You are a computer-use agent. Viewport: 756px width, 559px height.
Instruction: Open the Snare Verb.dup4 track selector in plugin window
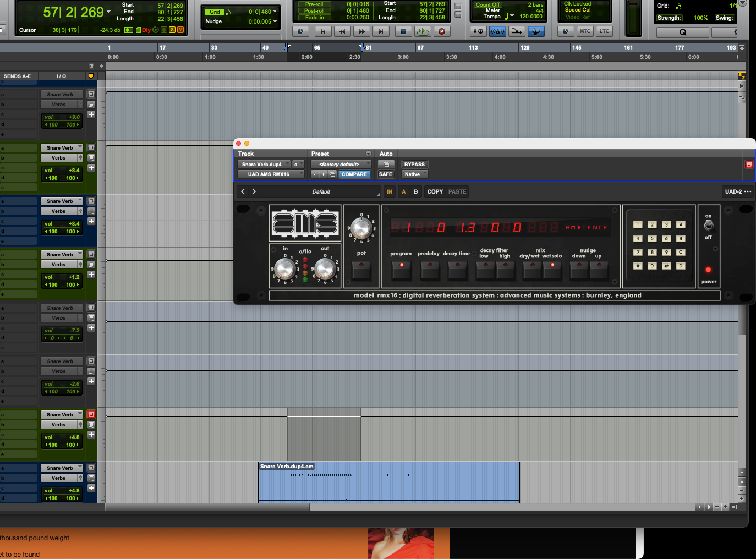coord(264,165)
